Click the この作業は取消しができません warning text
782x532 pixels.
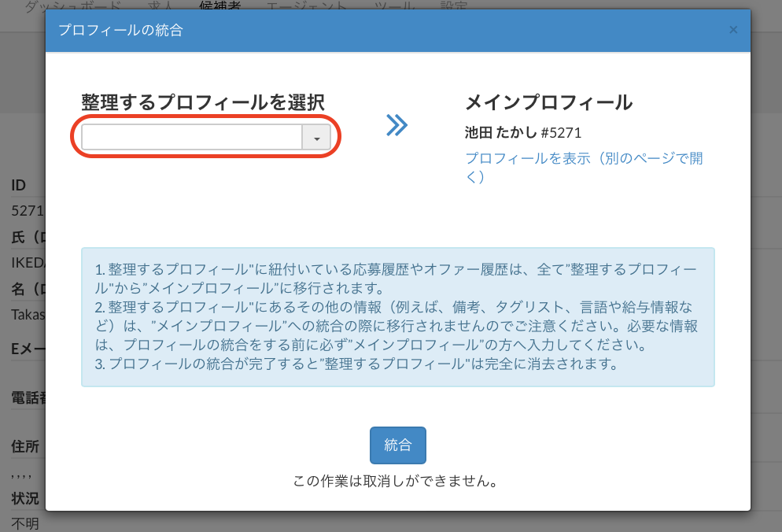(x=397, y=480)
